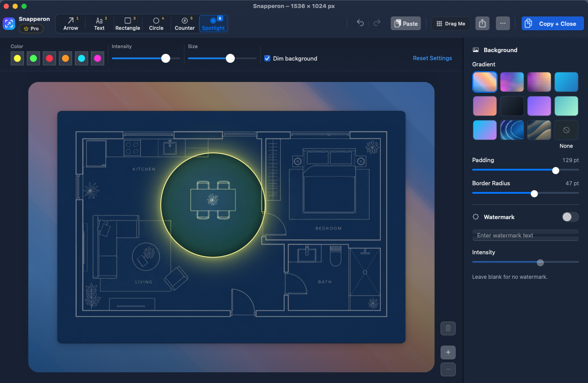Click the yellow spotlight circle on canvas
Screen dimensions: 588x383
pyautogui.click(x=213, y=205)
